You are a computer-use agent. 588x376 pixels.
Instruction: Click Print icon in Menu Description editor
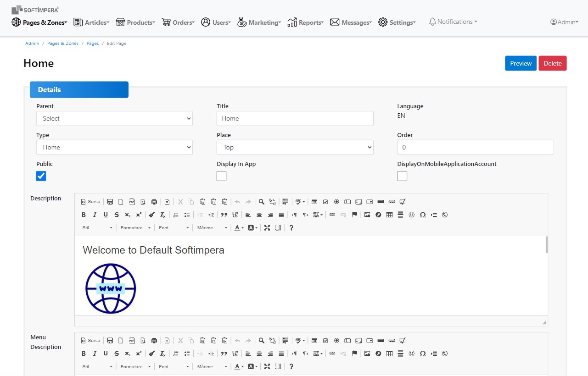pos(154,341)
